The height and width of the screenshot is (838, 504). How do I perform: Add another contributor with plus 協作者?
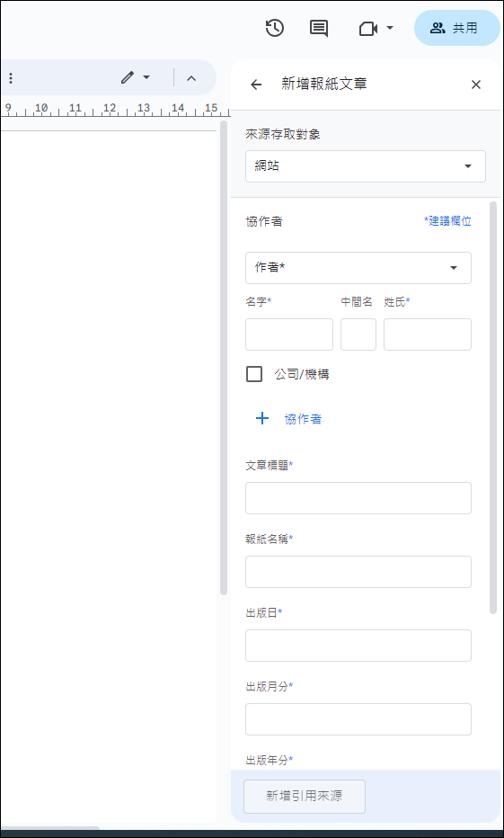click(x=288, y=419)
